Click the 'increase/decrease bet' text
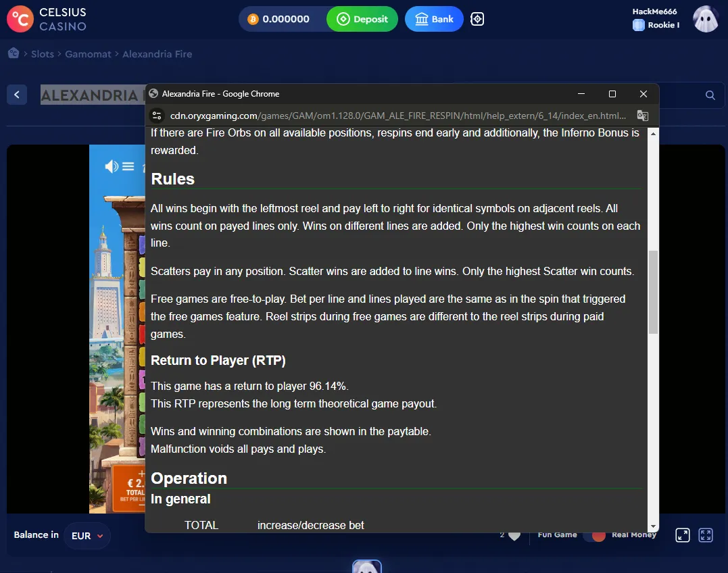Image resolution: width=728 pixels, height=573 pixels. pos(311,525)
